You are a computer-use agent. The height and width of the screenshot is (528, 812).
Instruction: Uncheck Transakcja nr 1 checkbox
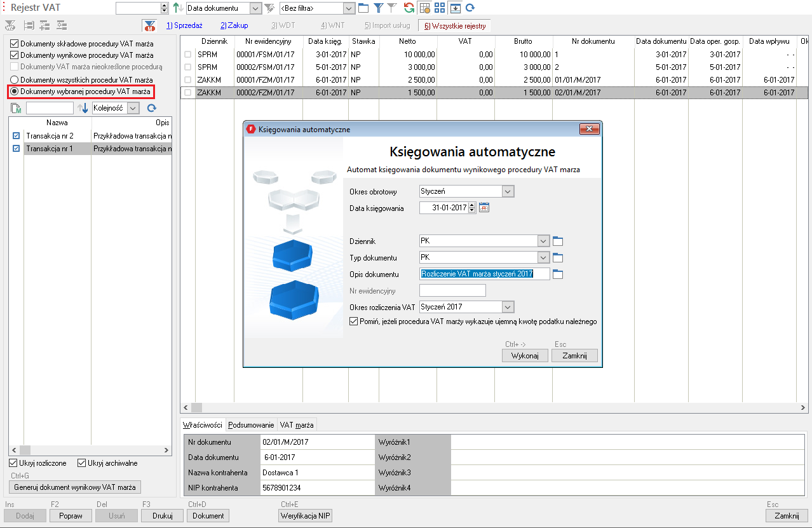[x=17, y=149]
